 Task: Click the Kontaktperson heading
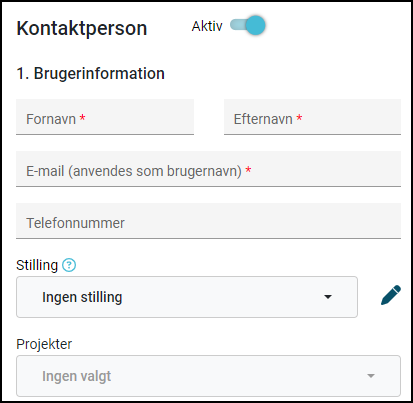coord(82,28)
